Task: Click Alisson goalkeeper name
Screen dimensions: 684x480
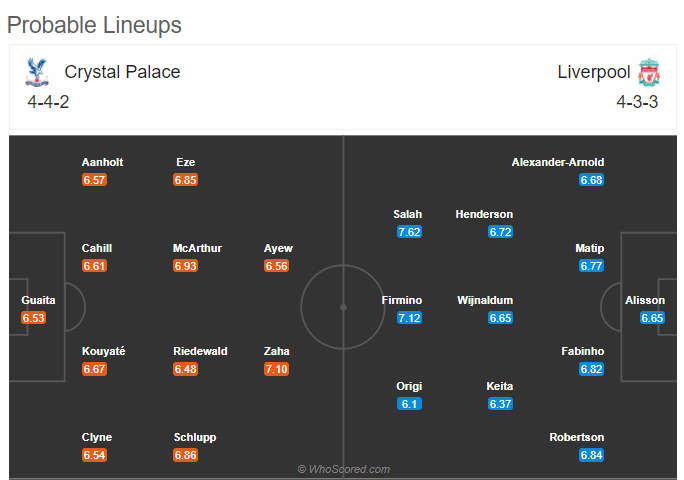Action: 645,300
